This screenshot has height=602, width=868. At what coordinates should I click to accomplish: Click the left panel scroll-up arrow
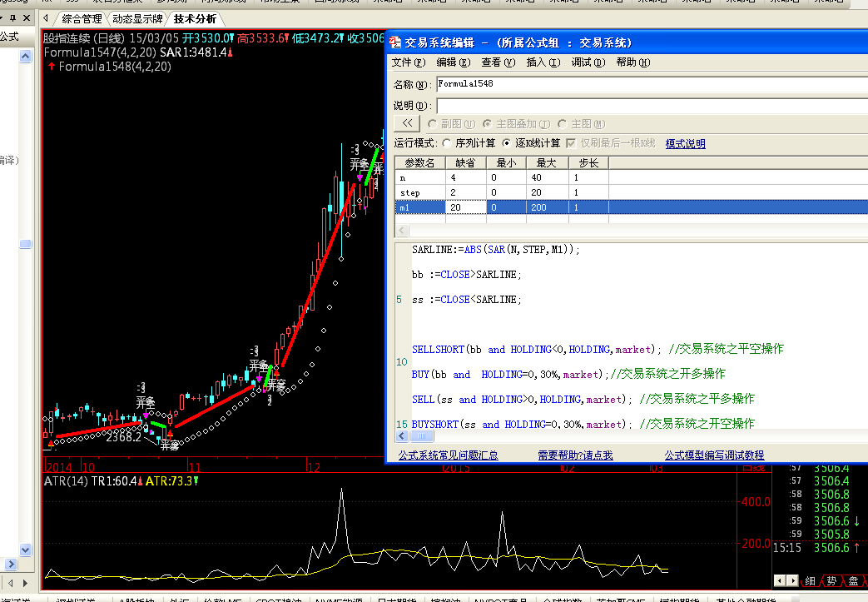(26, 57)
